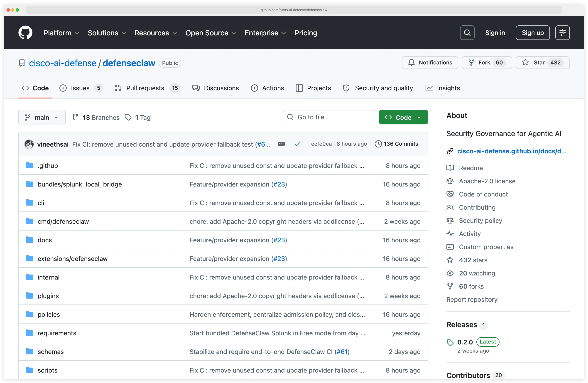Open the search magnifier in the navbar
Image resolution: width=588 pixels, height=383 pixels.
click(x=467, y=32)
